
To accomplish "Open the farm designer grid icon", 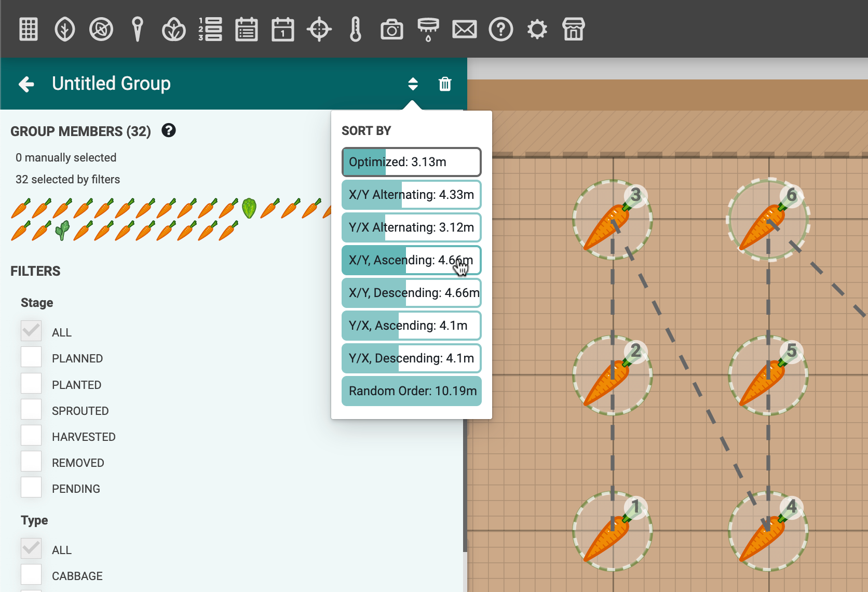I will click(29, 29).
